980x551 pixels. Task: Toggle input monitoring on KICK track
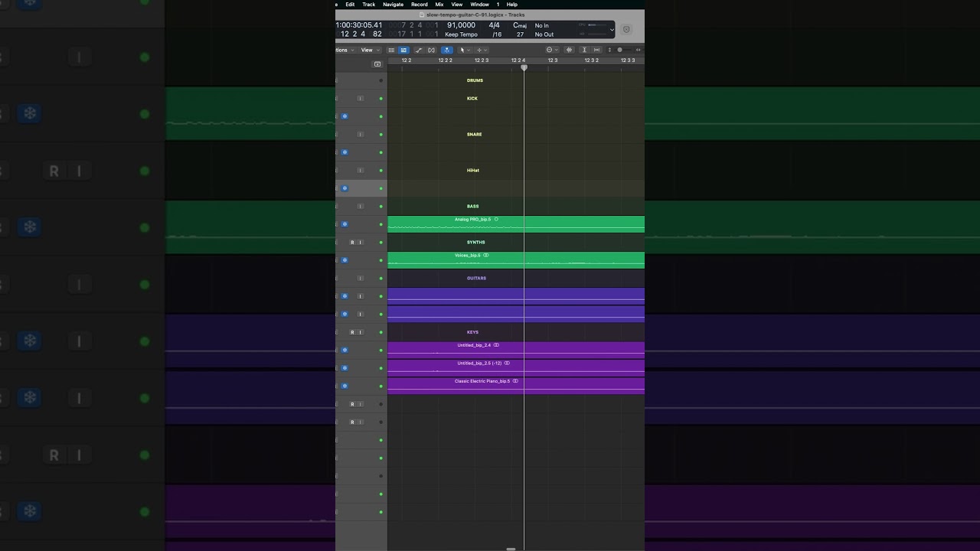point(360,99)
